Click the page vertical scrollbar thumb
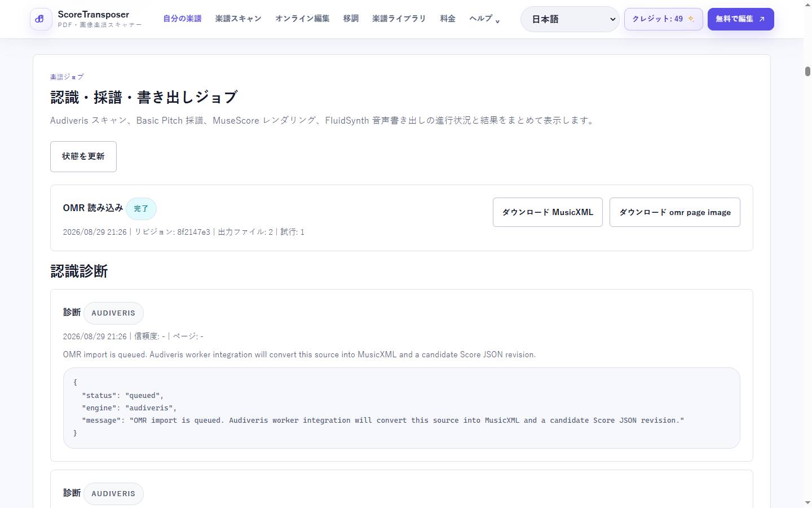 [x=807, y=71]
